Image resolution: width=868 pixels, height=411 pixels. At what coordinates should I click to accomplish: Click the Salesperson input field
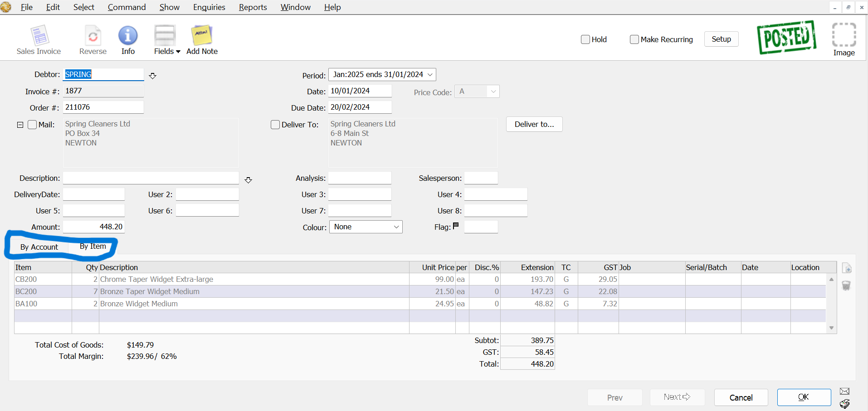[481, 178]
